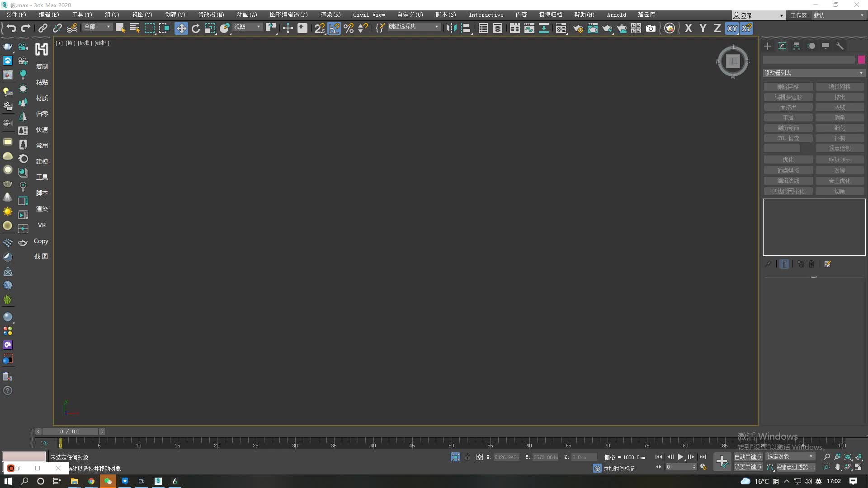Click the Select and Link icon
The image size is (868, 488).
pyautogui.click(x=42, y=28)
